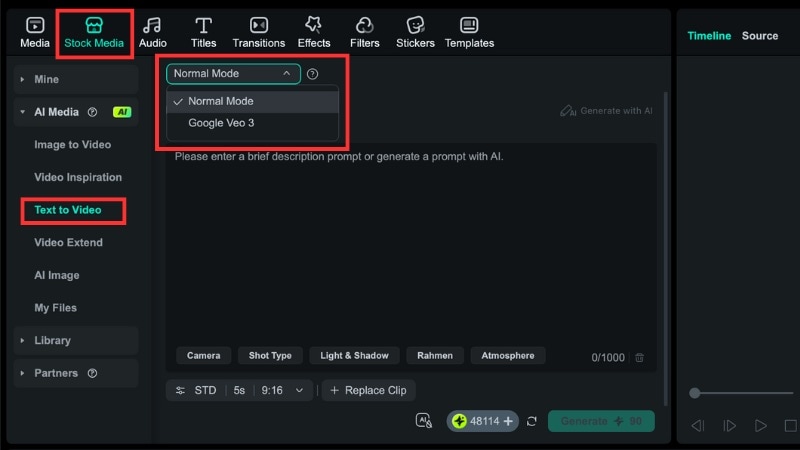Stop the preview playback
Image resolution: width=800 pixels, height=450 pixels.
click(791, 425)
